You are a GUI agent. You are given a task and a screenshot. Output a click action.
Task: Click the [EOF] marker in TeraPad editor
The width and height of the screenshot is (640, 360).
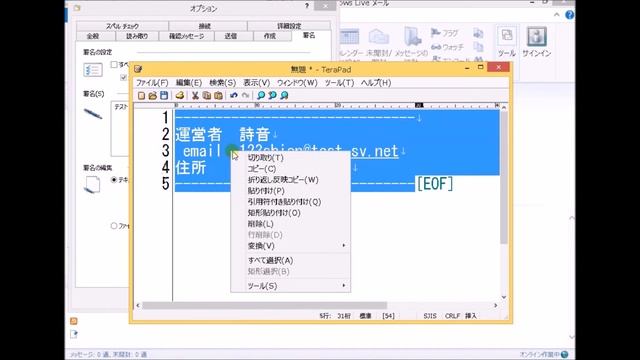(435, 184)
